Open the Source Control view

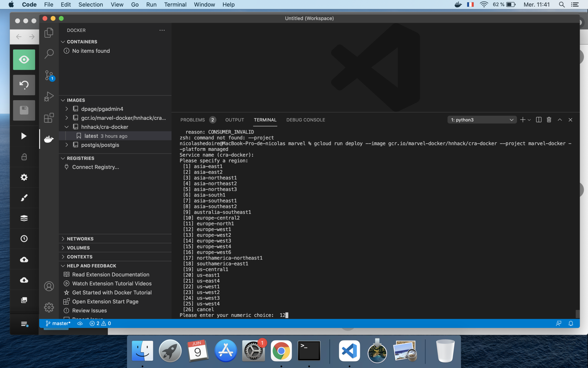[x=49, y=75]
